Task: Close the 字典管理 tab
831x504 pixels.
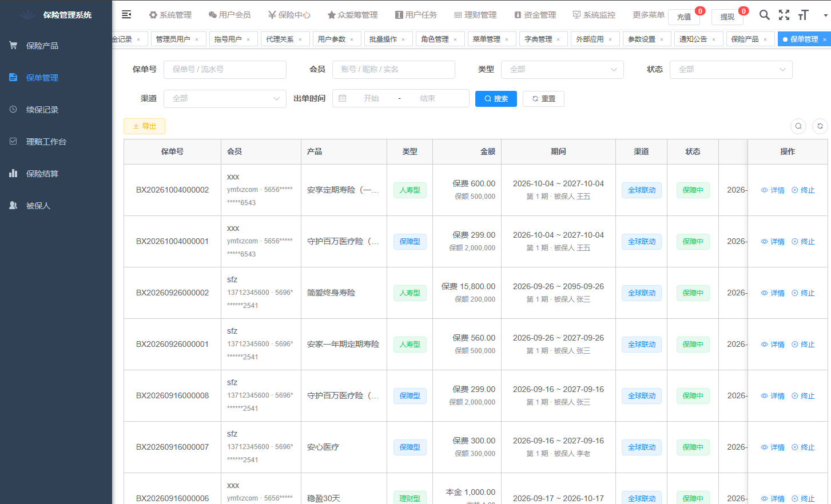Action: pyautogui.click(x=558, y=39)
